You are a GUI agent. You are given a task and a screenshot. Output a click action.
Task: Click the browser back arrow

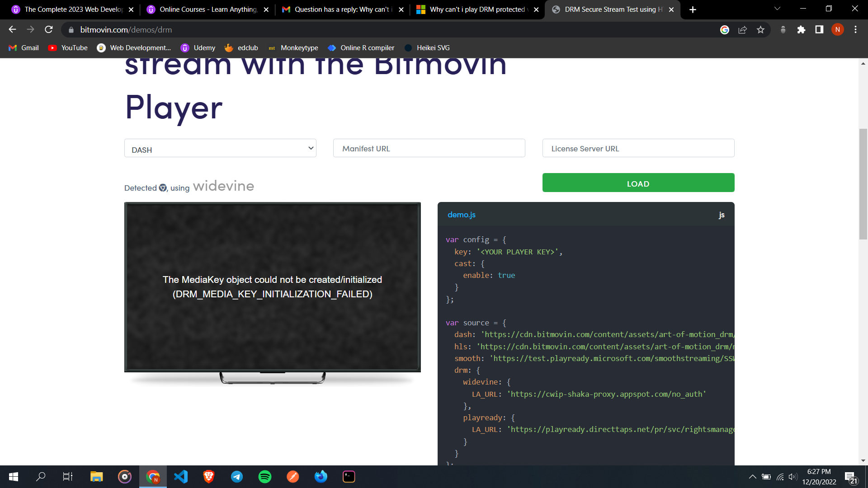12,29
